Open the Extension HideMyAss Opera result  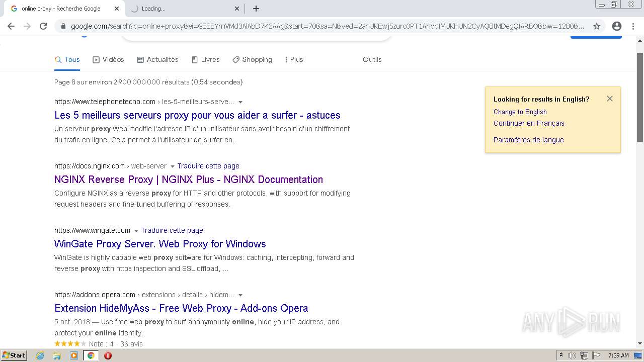coord(181,308)
